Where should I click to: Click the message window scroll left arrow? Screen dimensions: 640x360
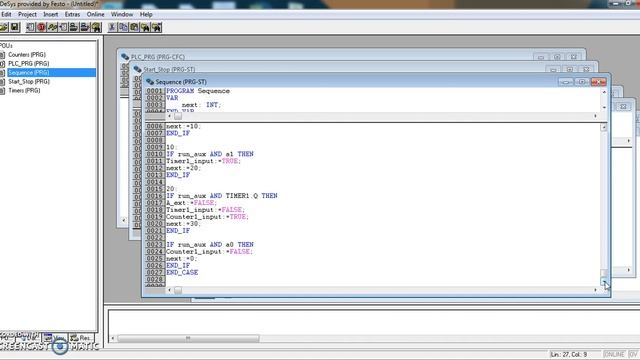tap(113, 338)
